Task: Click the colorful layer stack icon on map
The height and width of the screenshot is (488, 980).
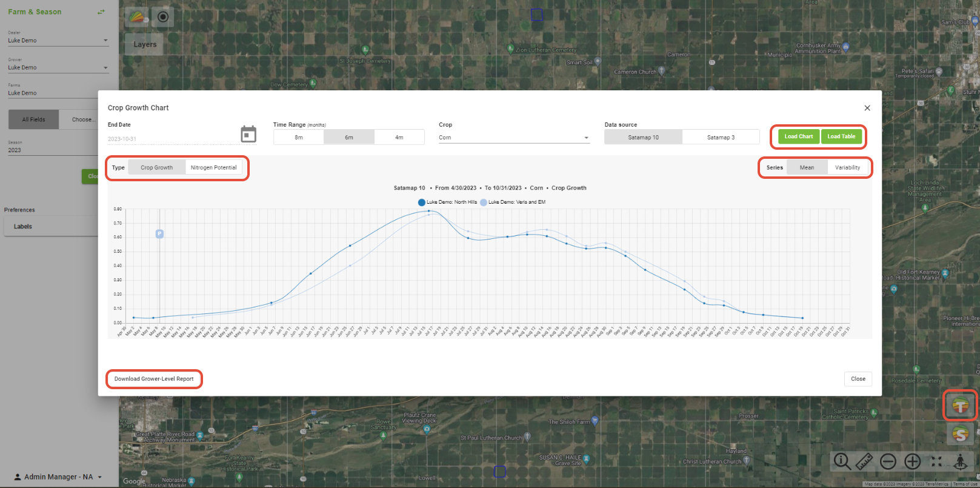Action: click(x=137, y=16)
